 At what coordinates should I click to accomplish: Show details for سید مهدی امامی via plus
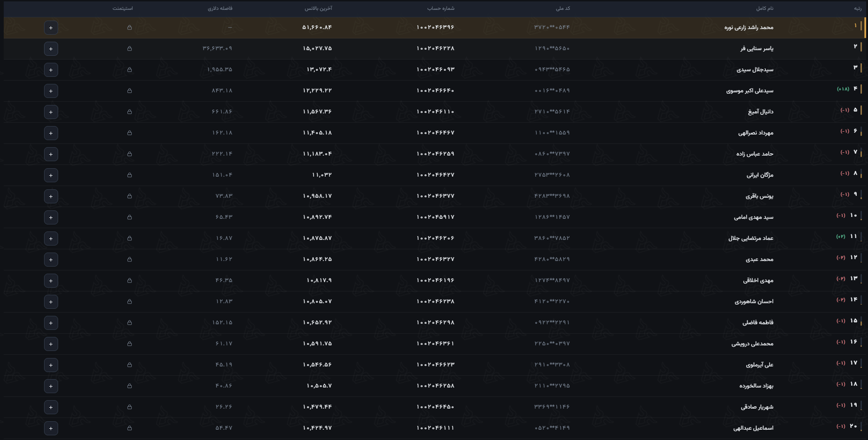(x=51, y=217)
